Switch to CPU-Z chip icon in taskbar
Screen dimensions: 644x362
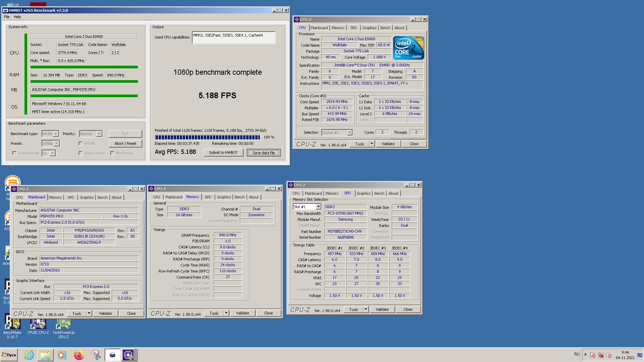pyautogui.click(x=128, y=355)
